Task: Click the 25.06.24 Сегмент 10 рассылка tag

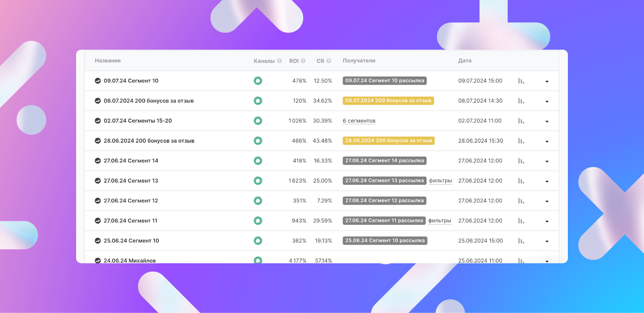Action: (x=385, y=240)
